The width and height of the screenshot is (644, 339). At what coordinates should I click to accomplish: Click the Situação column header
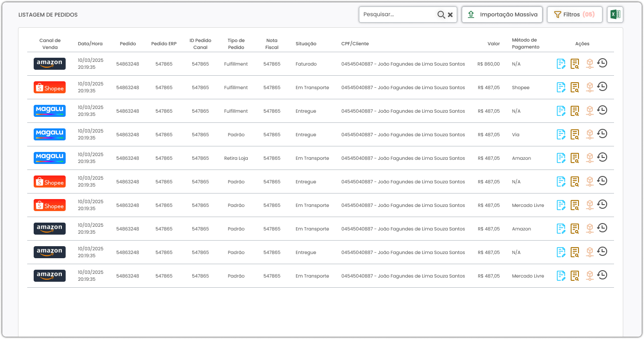[306, 44]
